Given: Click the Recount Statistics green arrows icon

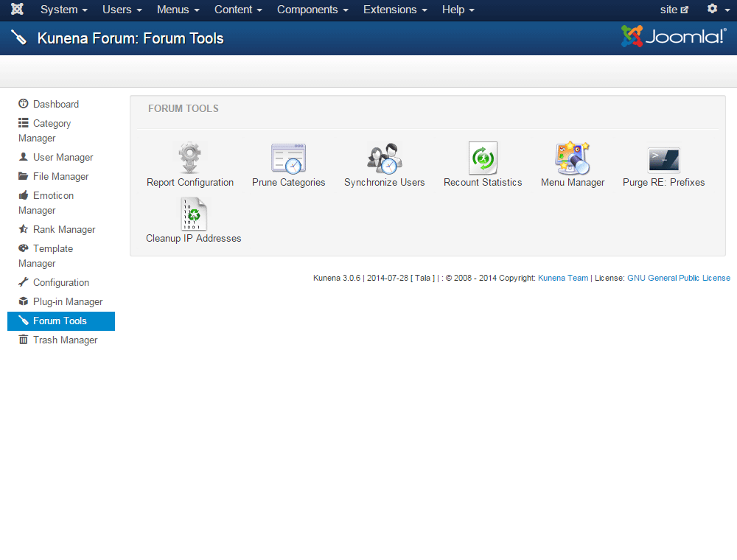Looking at the screenshot, I should coord(483,158).
